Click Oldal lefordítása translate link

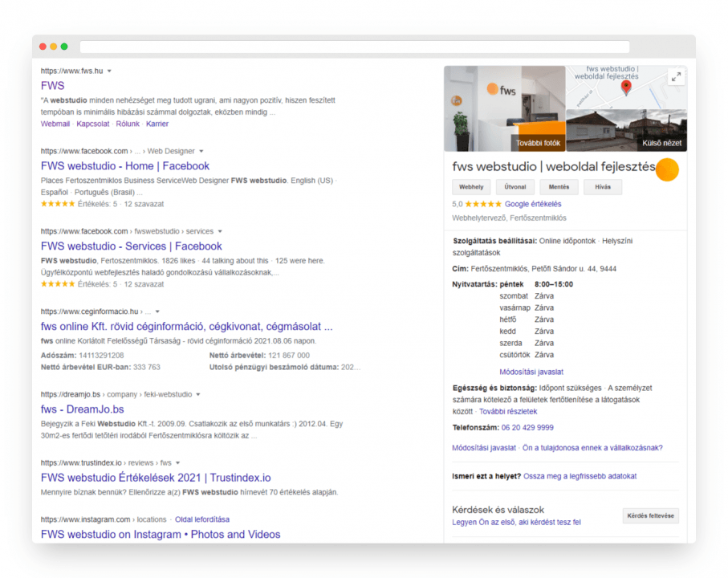pyautogui.click(x=202, y=519)
